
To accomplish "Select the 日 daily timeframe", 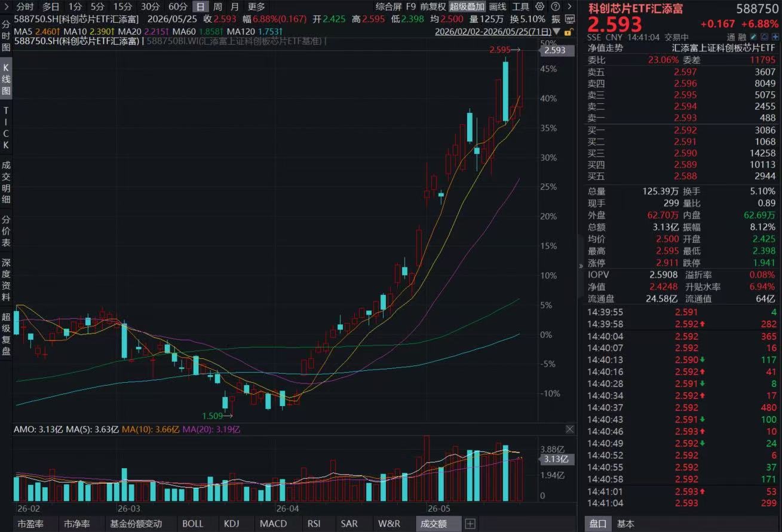I will (200, 7).
